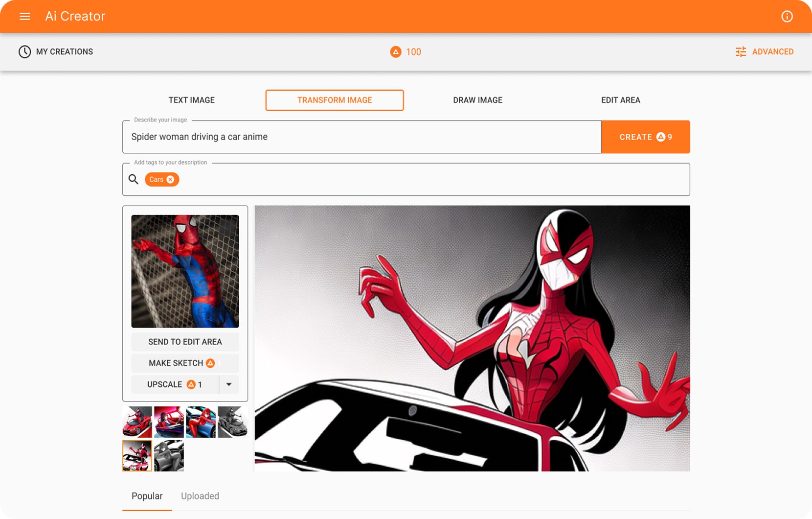
Task: Click the tag search magnifier icon
Action: pos(134,180)
